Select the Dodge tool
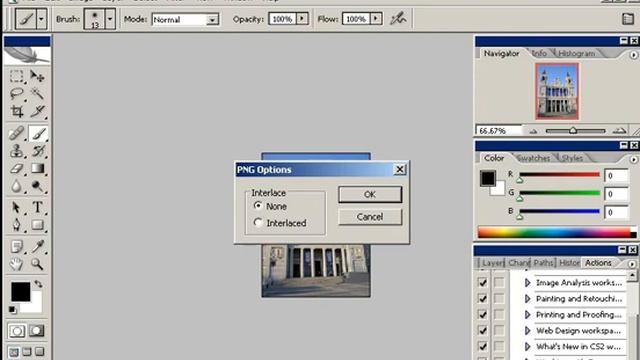This screenshot has width=640, height=360. point(38,187)
